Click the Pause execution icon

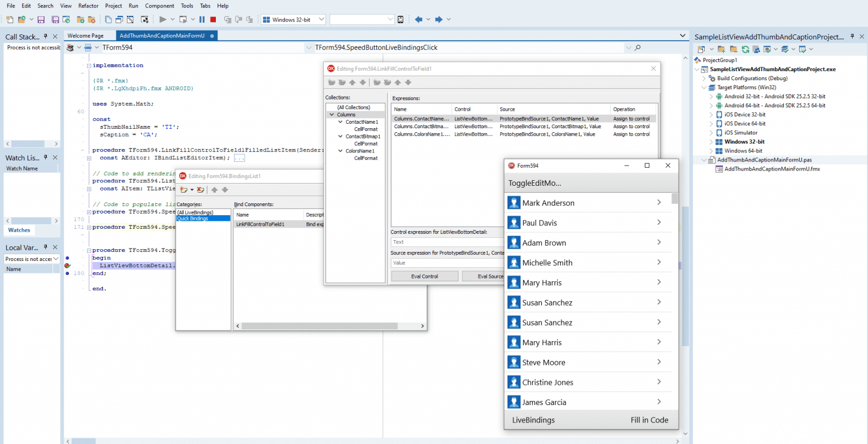point(202,19)
